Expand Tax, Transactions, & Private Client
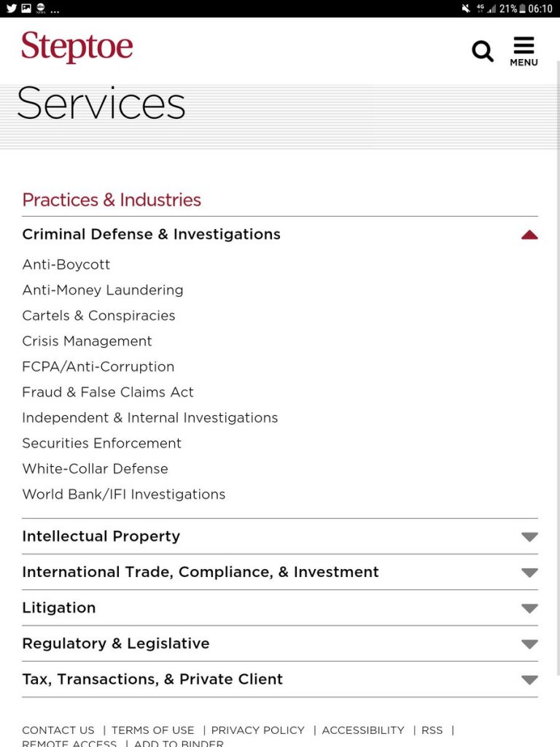The width and height of the screenshot is (560, 747). [529, 680]
